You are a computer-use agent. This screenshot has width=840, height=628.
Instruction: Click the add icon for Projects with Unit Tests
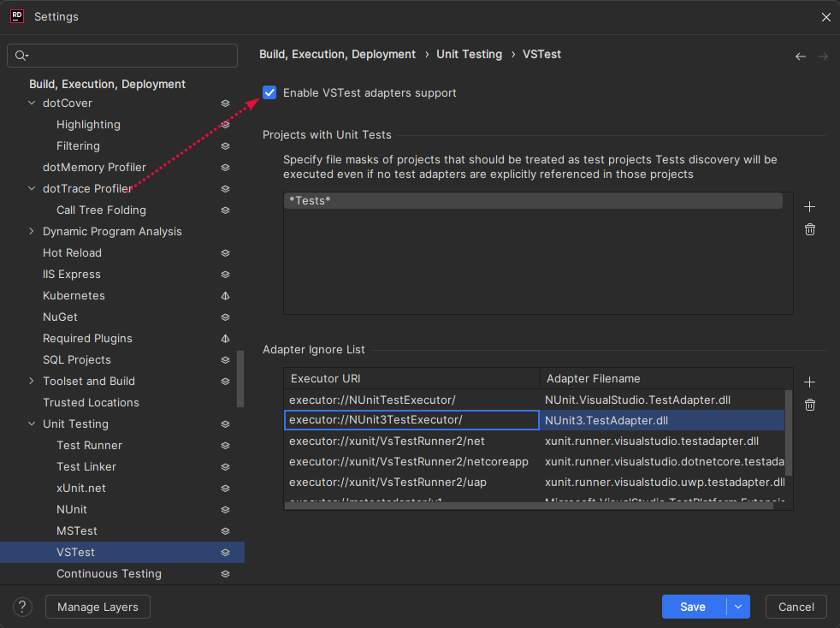point(810,207)
